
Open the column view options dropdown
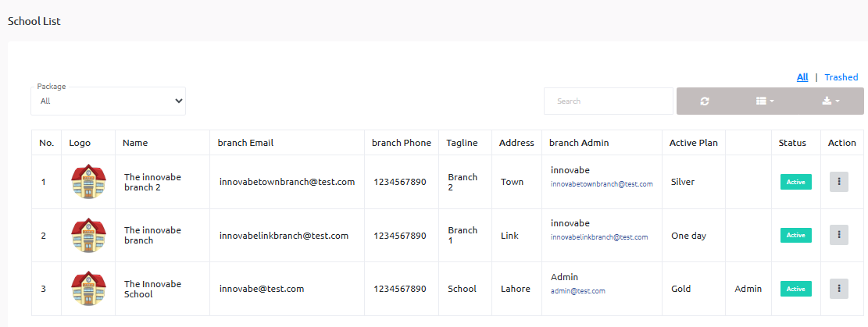(765, 101)
